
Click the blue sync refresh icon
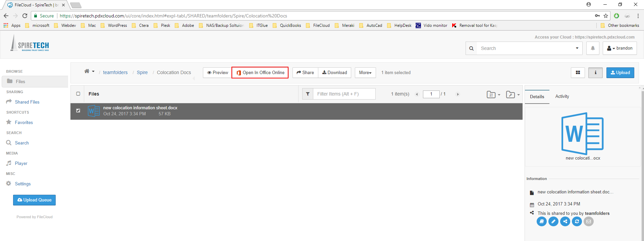coord(577,221)
